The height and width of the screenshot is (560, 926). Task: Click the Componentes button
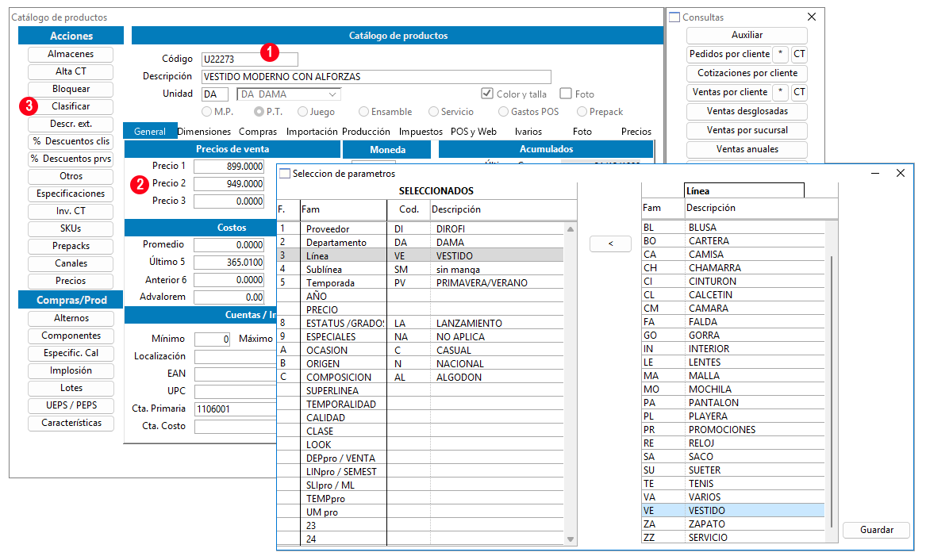[71, 336]
